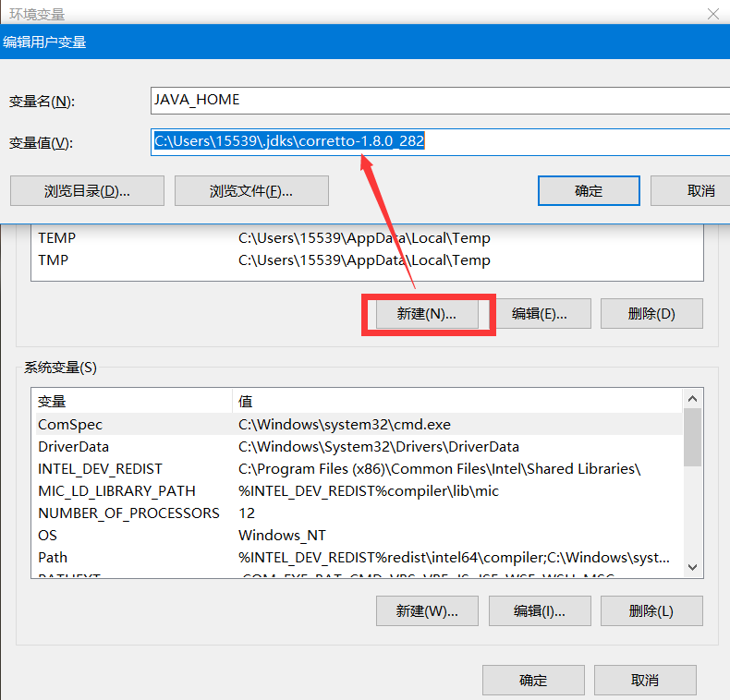Click 新建(W)... for system variables

(x=427, y=611)
